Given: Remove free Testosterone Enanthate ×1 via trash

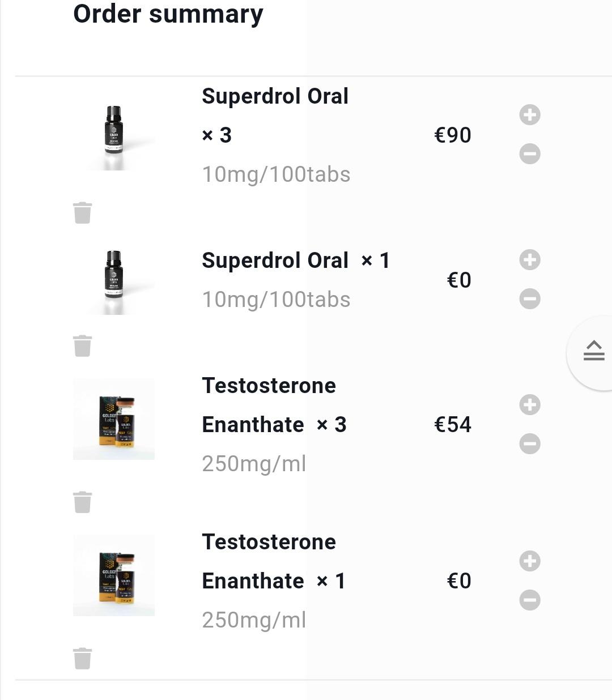Looking at the screenshot, I should pos(83,659).
